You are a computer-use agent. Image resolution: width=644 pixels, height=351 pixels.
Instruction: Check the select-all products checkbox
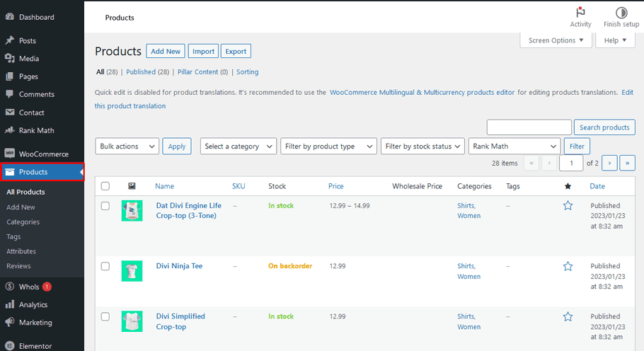pos(105,186)
